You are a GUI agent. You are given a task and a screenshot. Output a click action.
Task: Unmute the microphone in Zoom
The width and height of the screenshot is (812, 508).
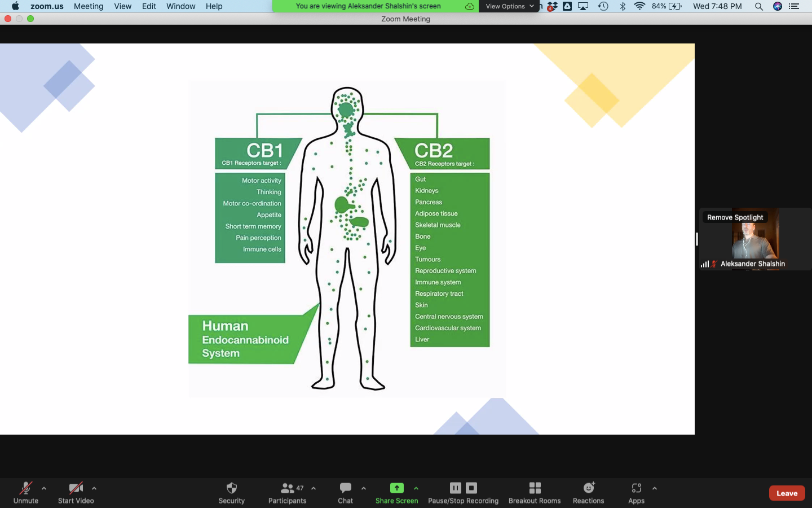[x=26, y=492]
